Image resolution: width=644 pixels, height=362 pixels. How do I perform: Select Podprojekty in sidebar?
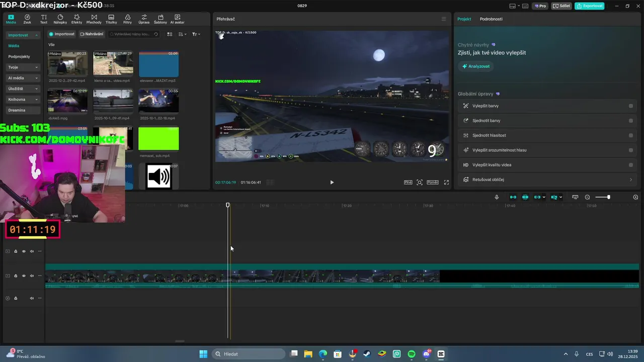(19, 57)
